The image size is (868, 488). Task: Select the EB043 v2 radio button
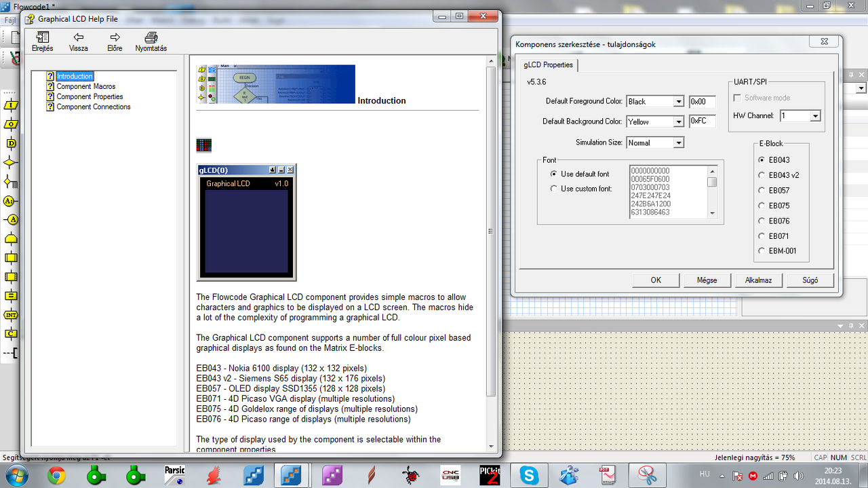(762, 175)
